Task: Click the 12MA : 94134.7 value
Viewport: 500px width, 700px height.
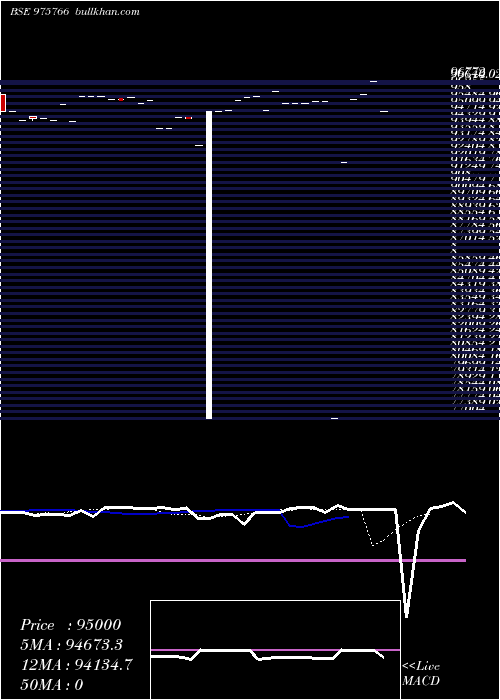Action: point(76,665)
